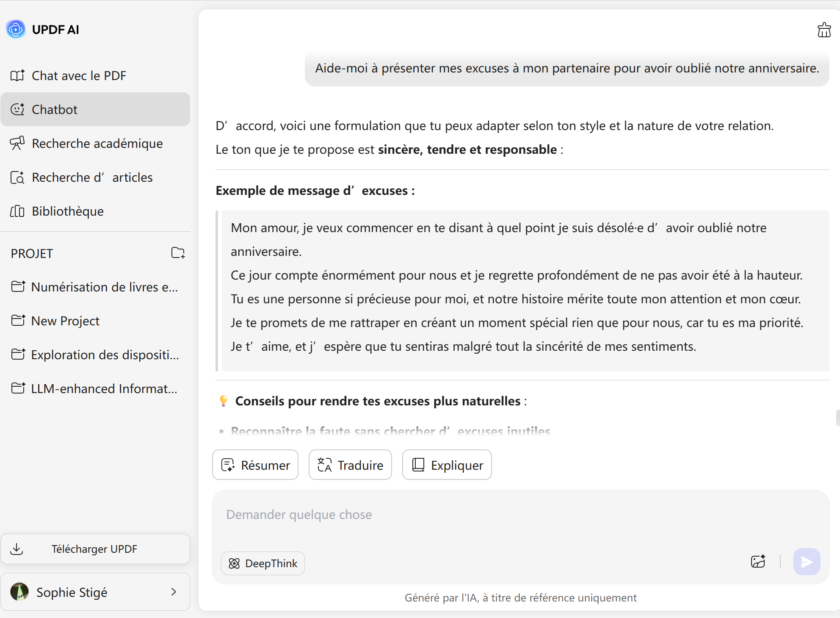This screenshot has width=840, height=618.
Task: Go to Recherche académique
Action: (x=97, y=144)
